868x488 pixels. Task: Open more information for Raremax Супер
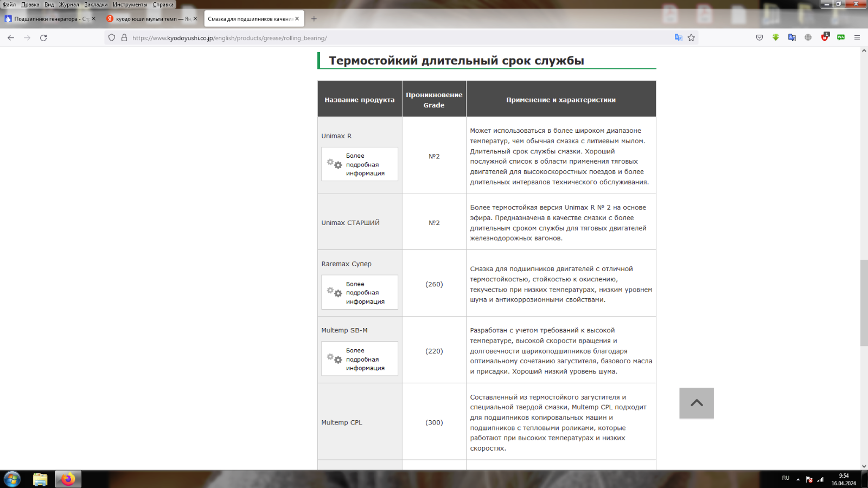point(360,292)
